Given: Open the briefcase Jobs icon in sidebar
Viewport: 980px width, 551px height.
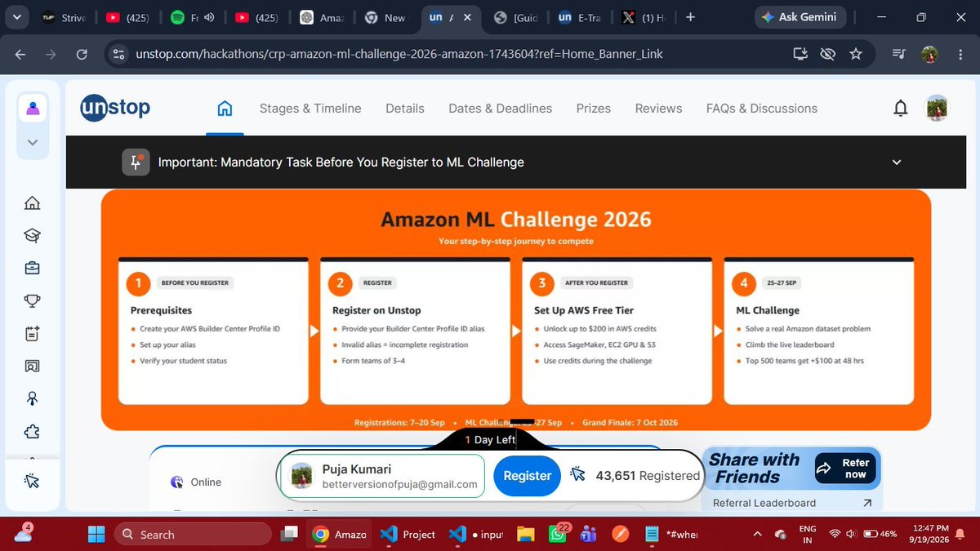Looking at the screenshot, I should 32,269.
